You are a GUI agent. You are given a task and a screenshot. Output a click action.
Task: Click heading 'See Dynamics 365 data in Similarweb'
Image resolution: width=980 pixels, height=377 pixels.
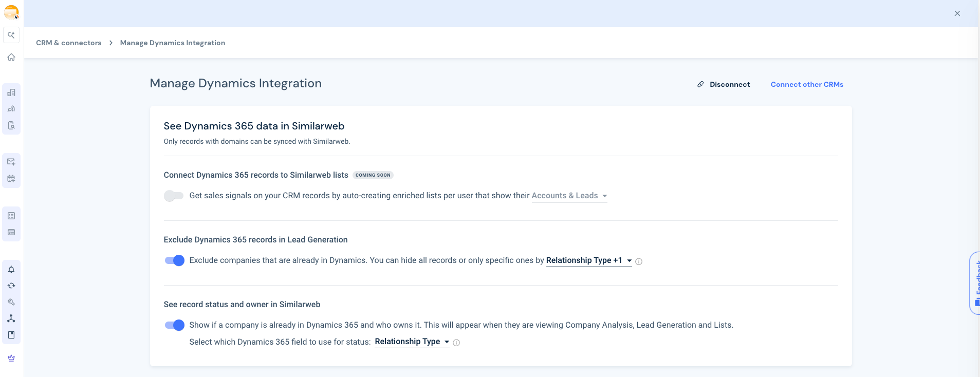pyautogui.click(x=254, y=126)
